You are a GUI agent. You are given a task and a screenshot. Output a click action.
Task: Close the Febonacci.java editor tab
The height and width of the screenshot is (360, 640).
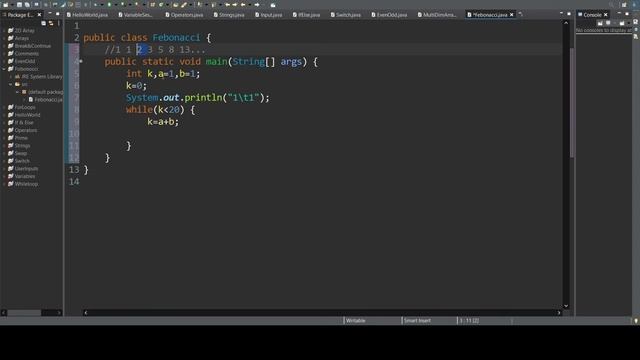(511, 15)
